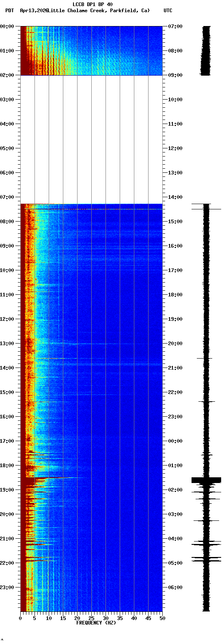The height and width of the screenshot is (644, 224).
Task: Click the UTC time label '05:00'
Action: click(175, 563)
